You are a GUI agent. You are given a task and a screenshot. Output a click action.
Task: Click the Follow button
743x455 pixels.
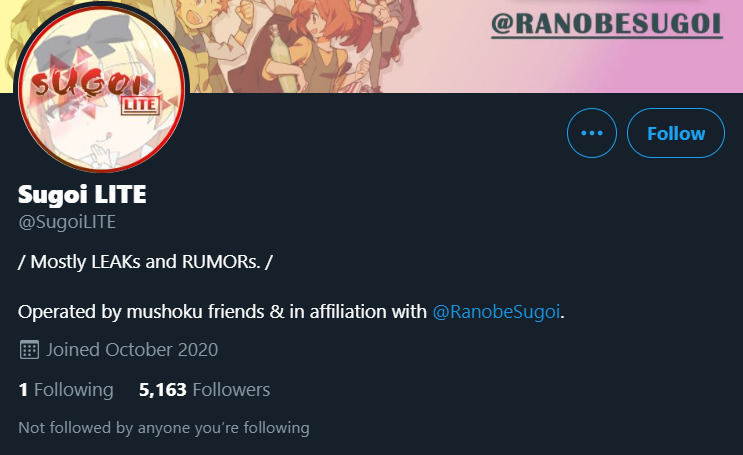(x=676, y=133)
